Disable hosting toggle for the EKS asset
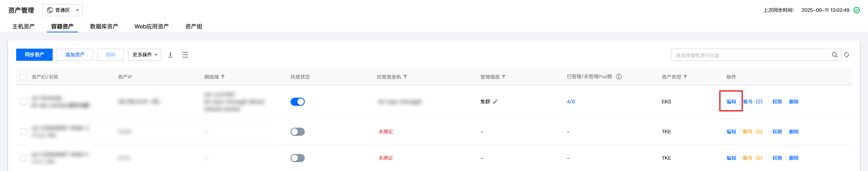The image size is (868, 171). 297,102
